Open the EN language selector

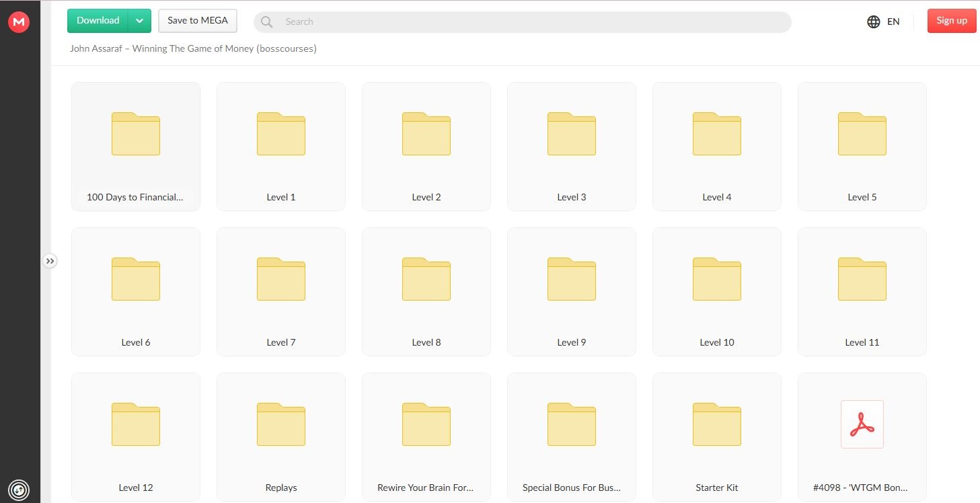(x=893, y=22)
